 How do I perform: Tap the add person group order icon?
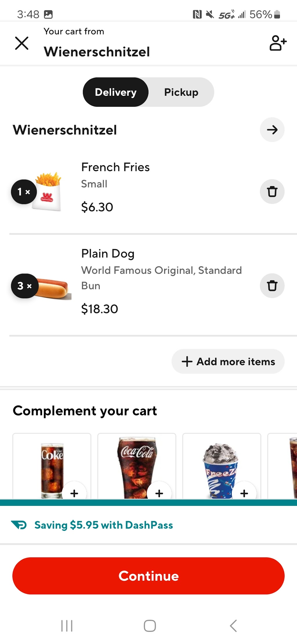coord(278,43)
